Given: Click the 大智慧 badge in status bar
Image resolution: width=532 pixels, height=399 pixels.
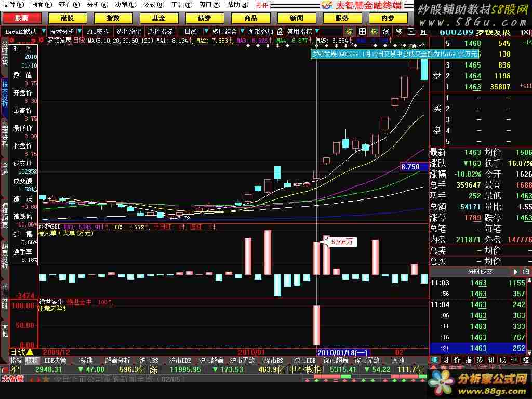Looking at the screenshot, I should click(12, 379).
